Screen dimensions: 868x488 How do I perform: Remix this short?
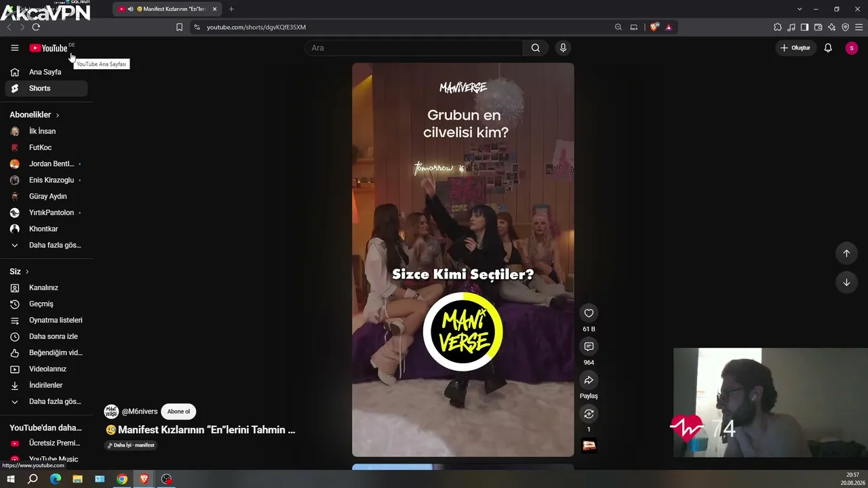[x=589, y=413]
